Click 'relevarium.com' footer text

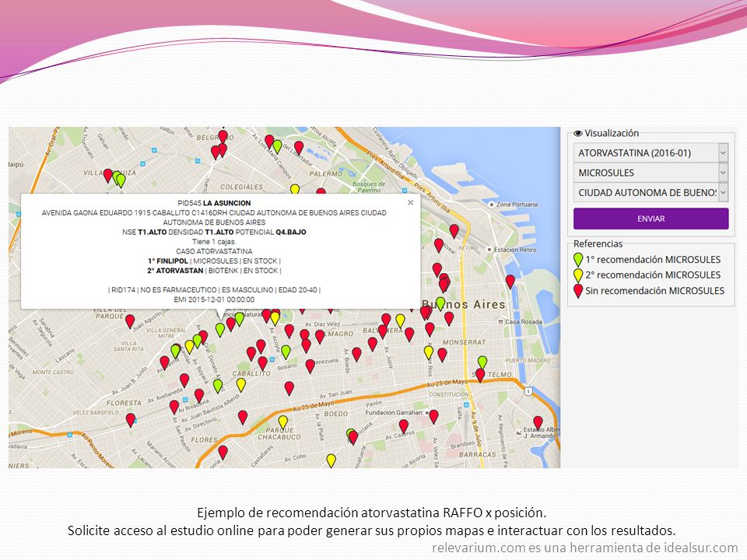click(x=479, y=548)
